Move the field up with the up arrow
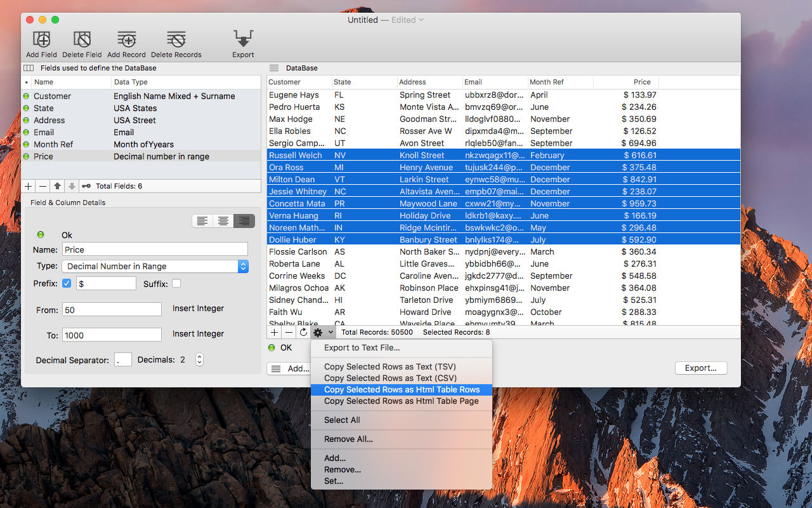This screenshot has width=812, height=508. pos(57,186)
